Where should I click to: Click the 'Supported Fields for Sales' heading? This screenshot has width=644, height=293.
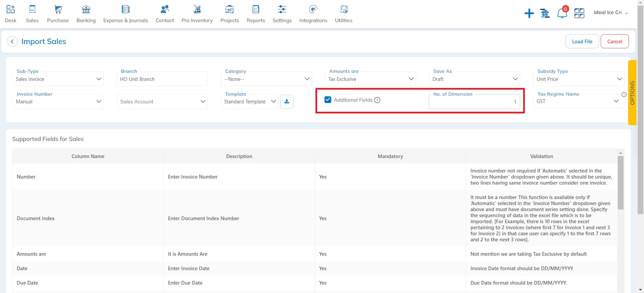48,139
